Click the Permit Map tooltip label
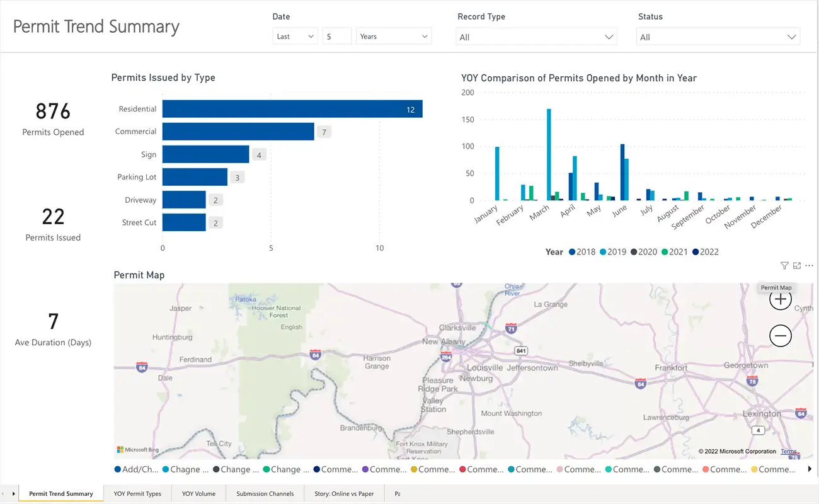 [776, 287]
